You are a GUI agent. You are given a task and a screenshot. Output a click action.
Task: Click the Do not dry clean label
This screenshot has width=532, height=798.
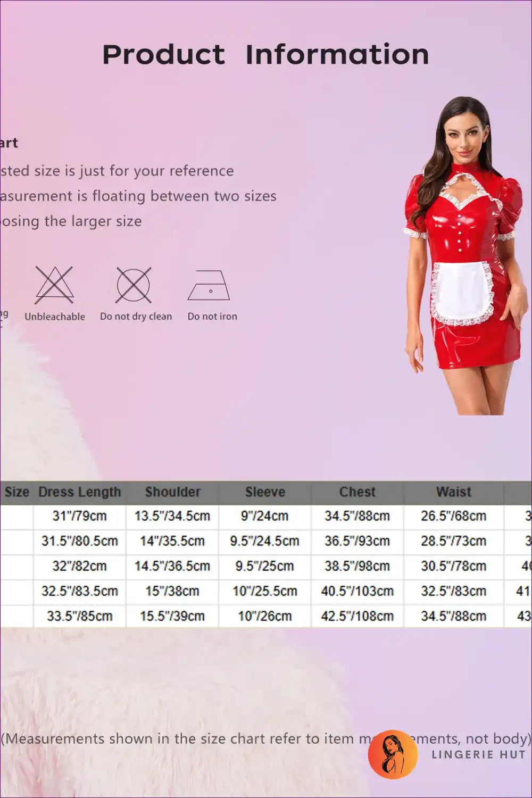pos(136,317)
